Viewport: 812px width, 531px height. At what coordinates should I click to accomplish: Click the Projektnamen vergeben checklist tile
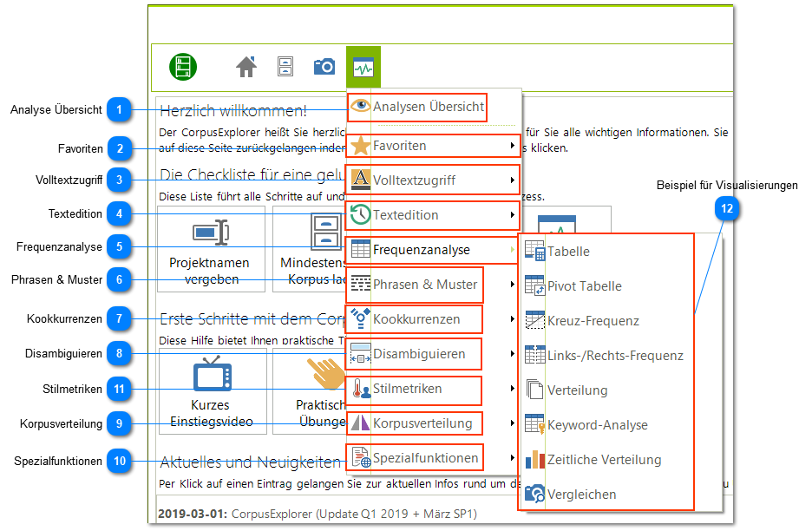click(212, 249)
